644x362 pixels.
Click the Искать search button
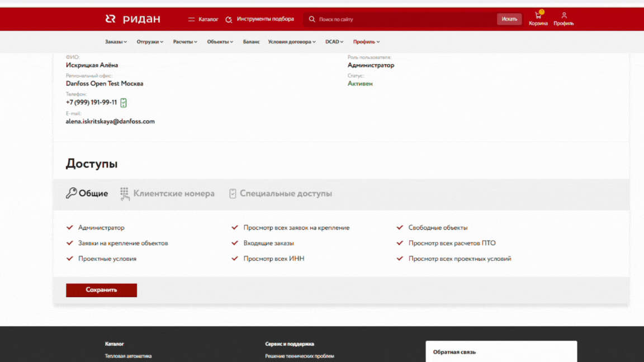tap(509, 18)
